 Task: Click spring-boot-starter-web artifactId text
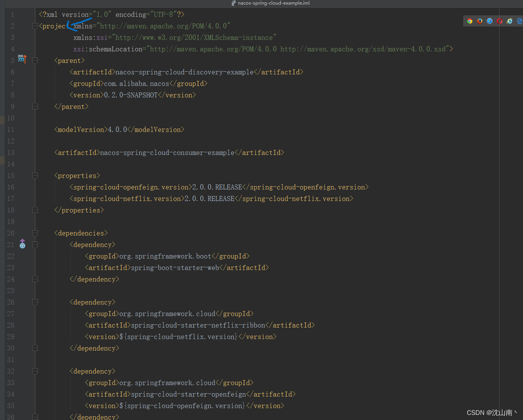pyautogui.click(x=175, y=268)
